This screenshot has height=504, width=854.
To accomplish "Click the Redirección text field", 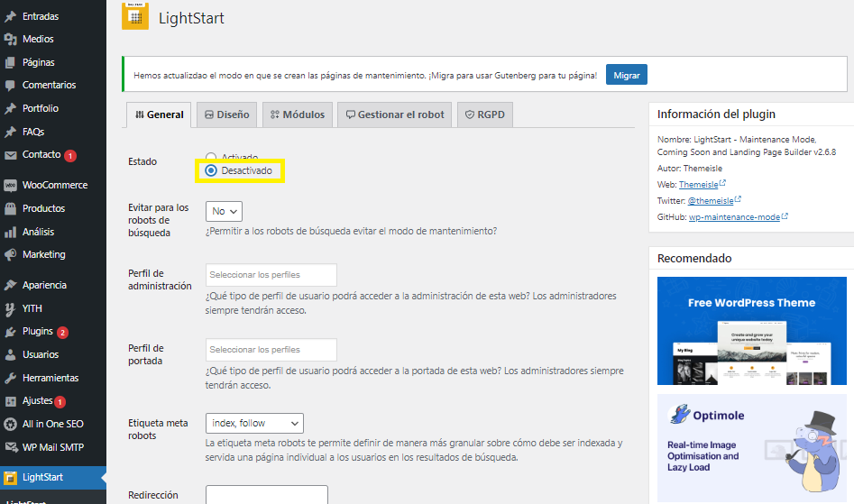I will click(266, 495).
